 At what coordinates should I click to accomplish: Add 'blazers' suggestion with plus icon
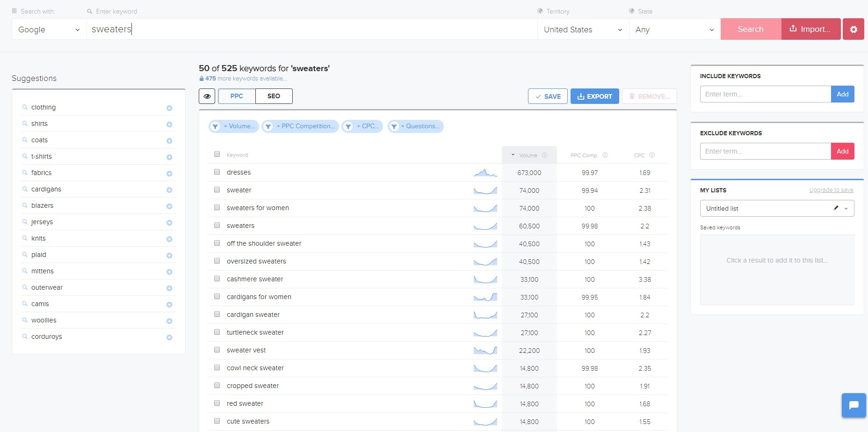[x=169, y=206]
